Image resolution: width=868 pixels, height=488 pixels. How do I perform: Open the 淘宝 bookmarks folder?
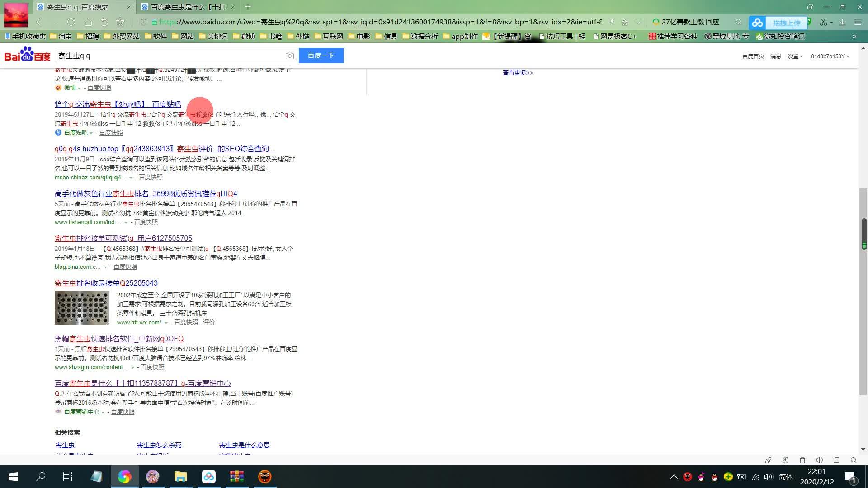point(61,36)
